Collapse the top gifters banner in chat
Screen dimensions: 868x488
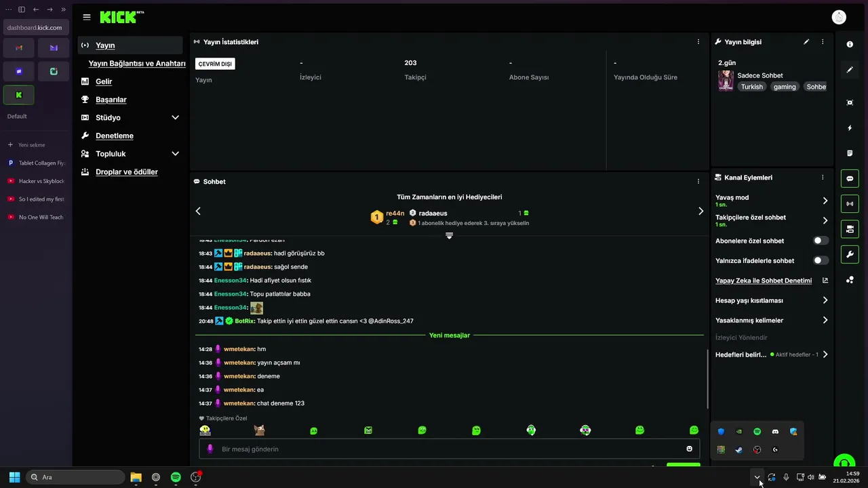[x=449, y=236]
